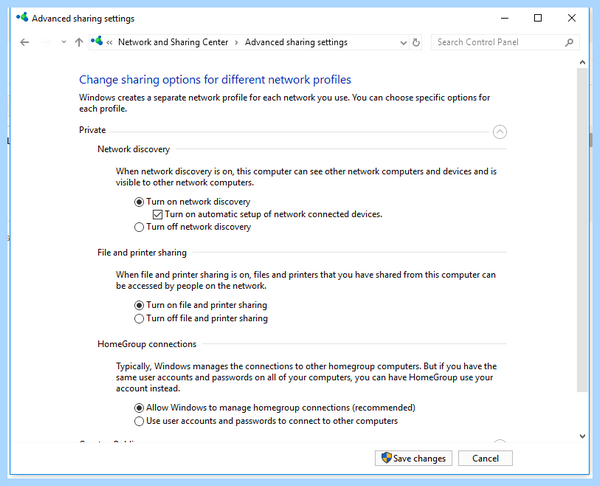Uncheck automatic setup of network connected devices
The width and height of the screenshot is (600, 486).
pos(158,214)
